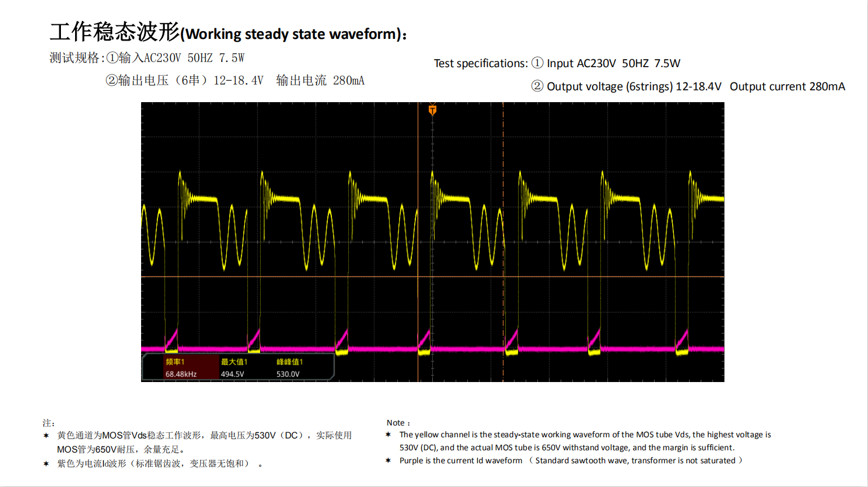
Task: Click the "Note：" heading
Action: point(398,423)
